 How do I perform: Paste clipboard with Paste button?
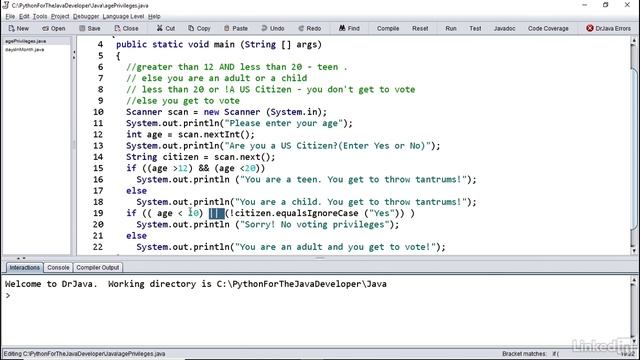coord(236,28)
